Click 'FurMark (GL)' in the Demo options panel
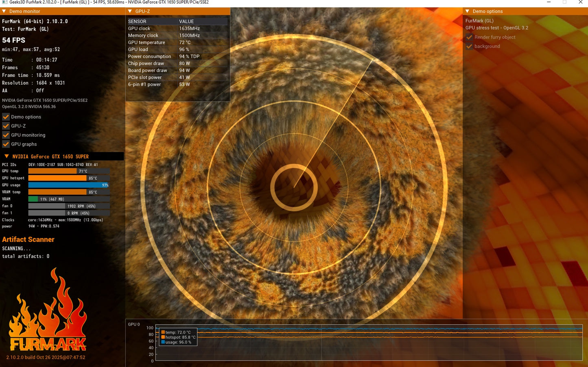This screenshot has width=588, height=367. pos(479,21)
